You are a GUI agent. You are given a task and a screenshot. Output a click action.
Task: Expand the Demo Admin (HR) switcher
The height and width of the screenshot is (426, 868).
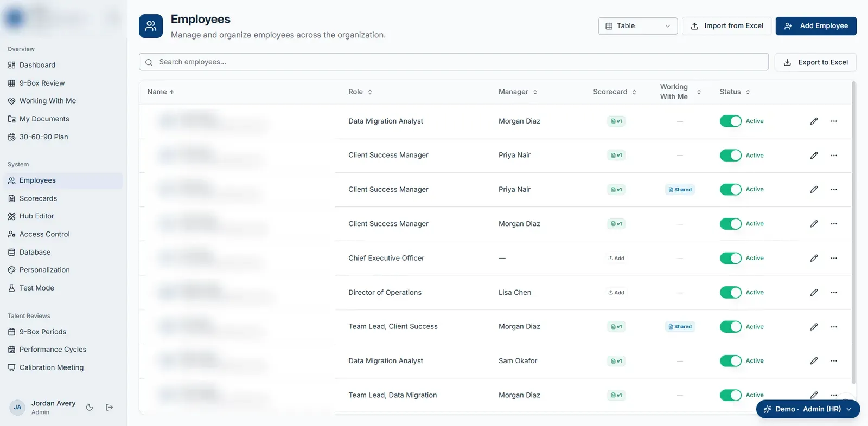[x=808, y=409]
